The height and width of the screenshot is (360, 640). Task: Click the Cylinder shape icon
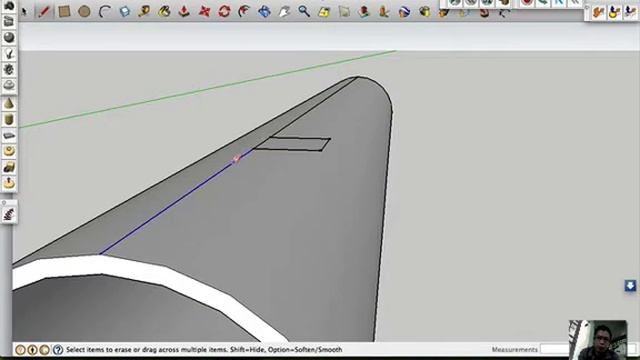coord(9,120)
